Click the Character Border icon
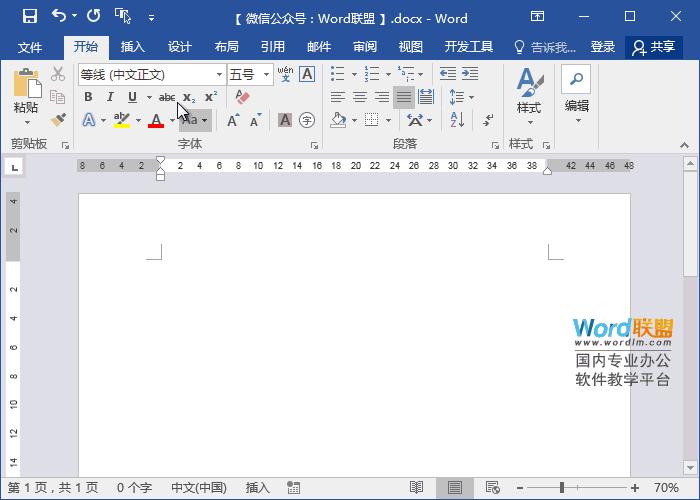The image size is (700, 500). point(307,74)
